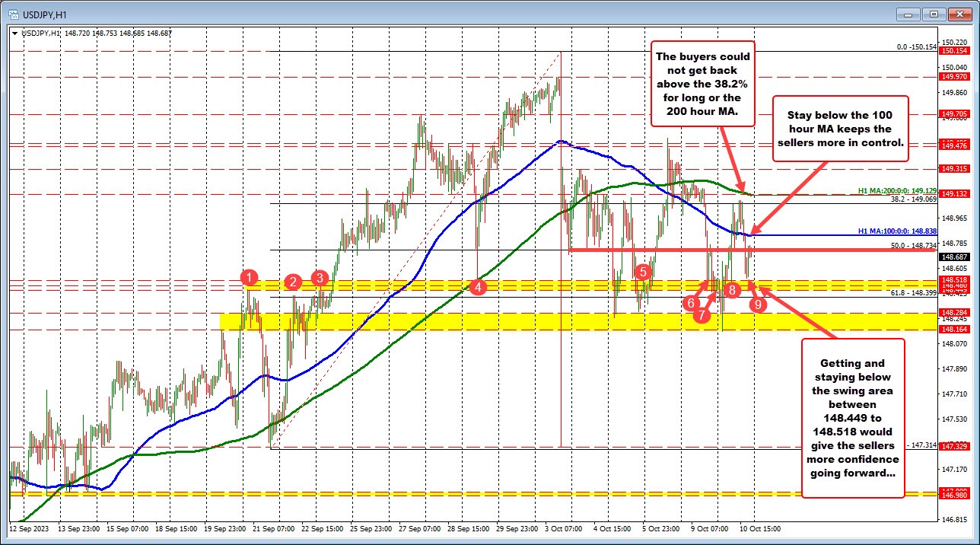The width and height of the screenshot is (980, 545).
Task: Click the red numbered marker 9
Action: 757,304
